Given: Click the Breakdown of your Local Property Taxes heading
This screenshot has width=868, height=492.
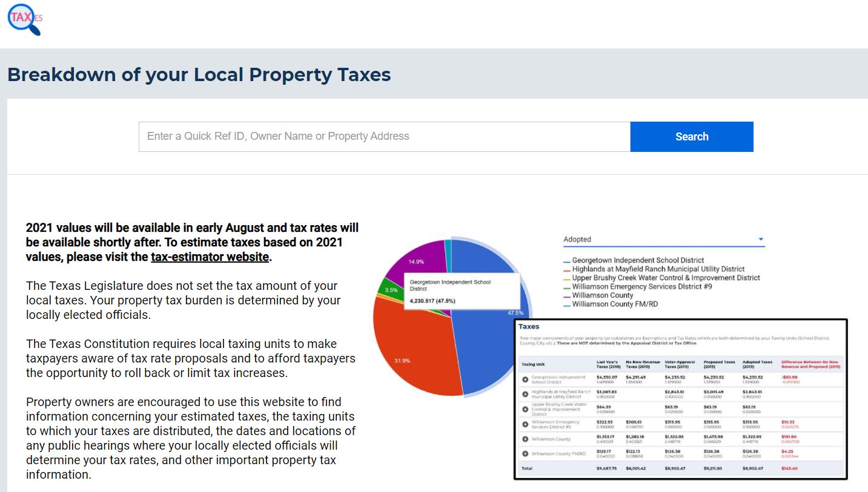Looking at the screenshot, I should tap(199, 75).
